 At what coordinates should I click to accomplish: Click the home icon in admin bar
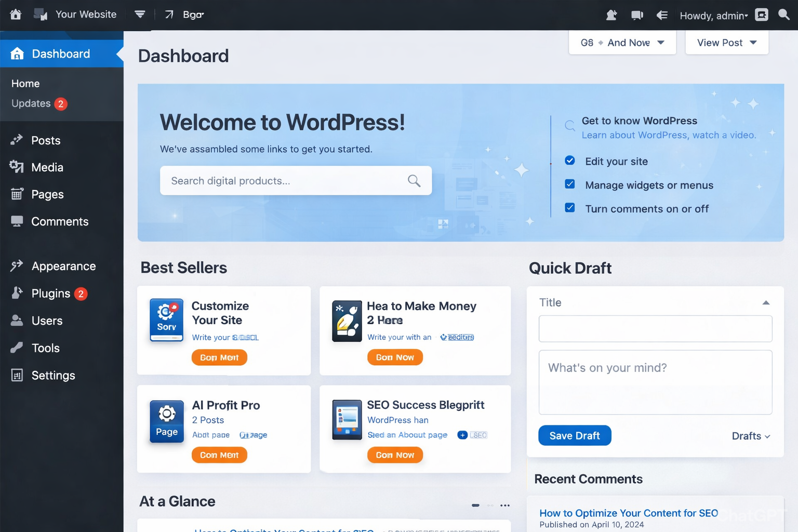16,15
